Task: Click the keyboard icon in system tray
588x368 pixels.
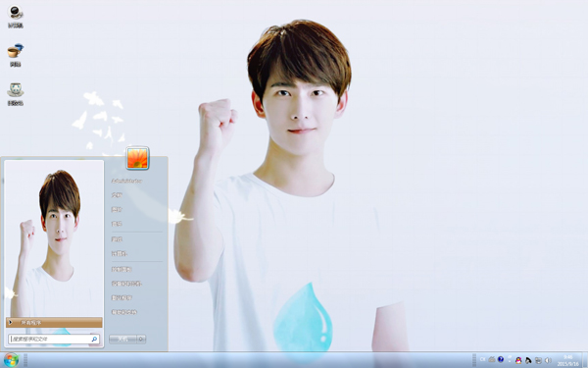Action: pyautogui.click(x=492, y=360)
